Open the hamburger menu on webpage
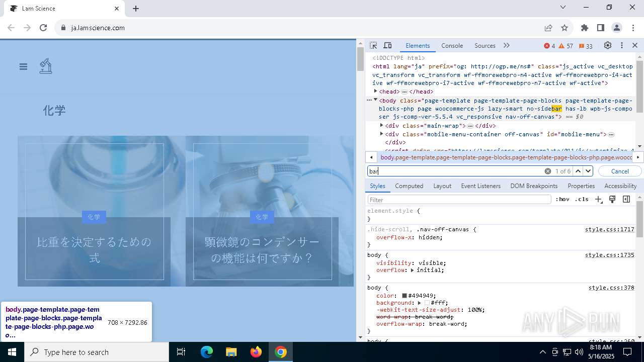The width and height of the screenshot is (644, 362). coord(23,66)
